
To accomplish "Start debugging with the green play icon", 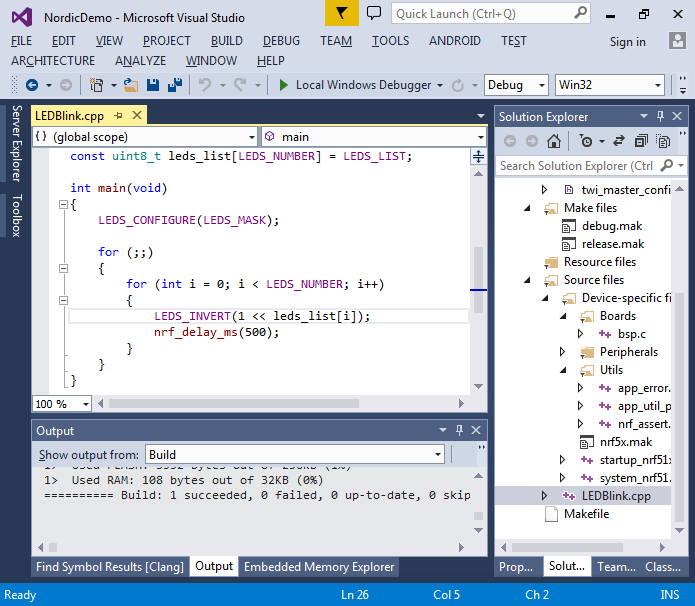I will coord(284,85).
